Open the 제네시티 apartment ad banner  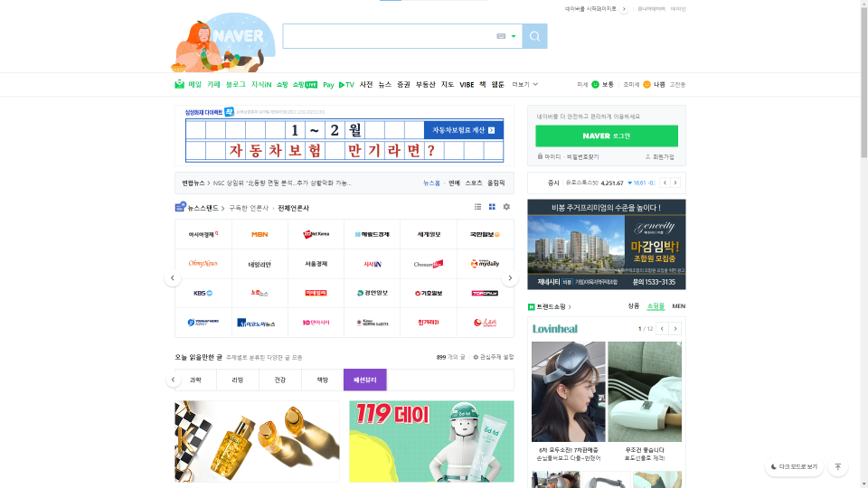point(607,245)
